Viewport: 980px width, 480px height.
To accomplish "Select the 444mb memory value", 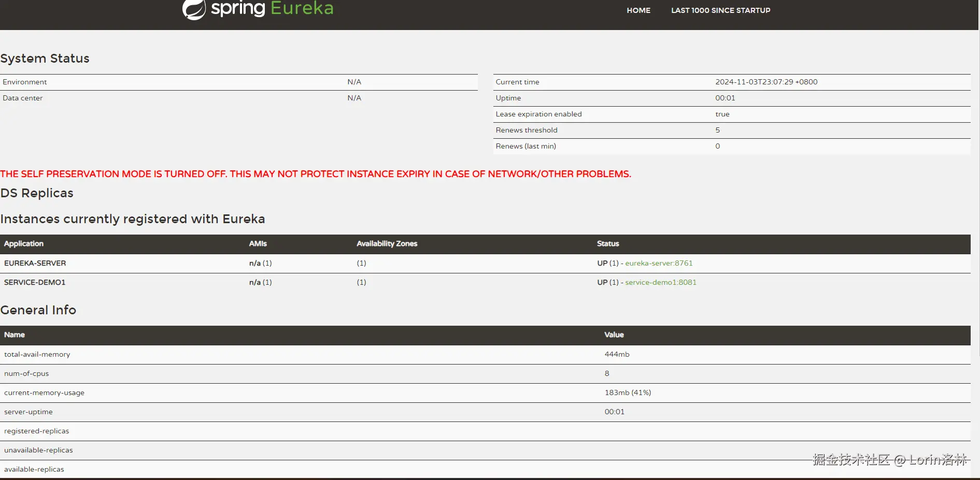I will pyautogui.click(x=617, y=354).
